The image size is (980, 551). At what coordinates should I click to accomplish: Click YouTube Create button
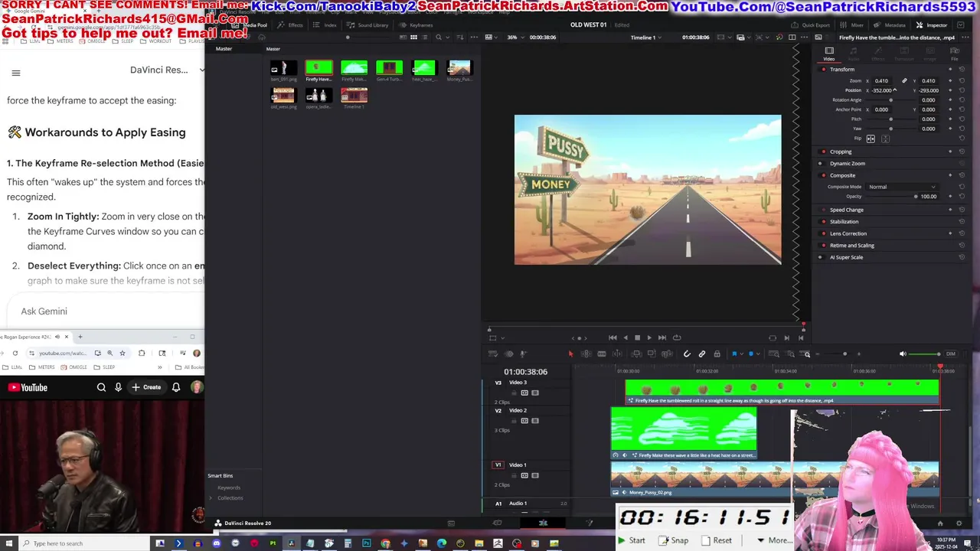point(145,387)
